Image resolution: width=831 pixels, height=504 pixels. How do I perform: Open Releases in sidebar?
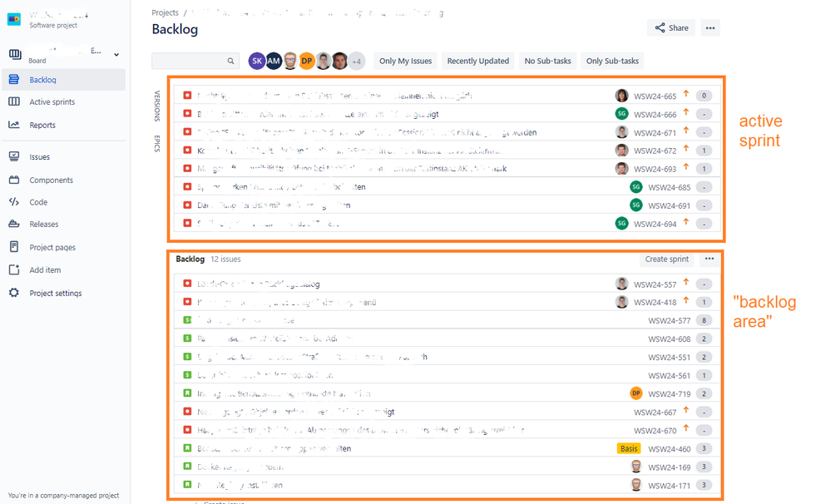point(43,225)
